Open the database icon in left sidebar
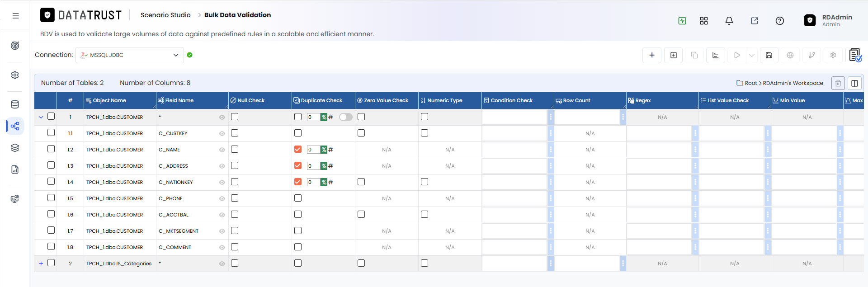 point(15,104)
